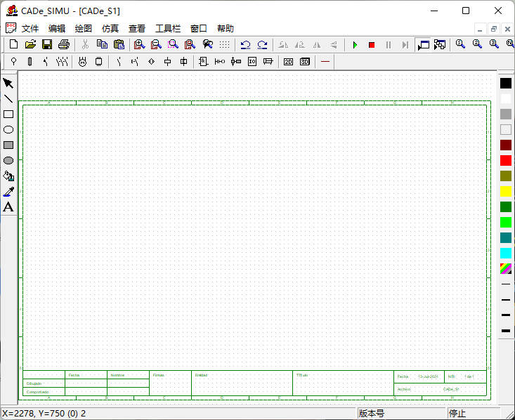Activate the paint bucket fill tool
This screenshot has width=515, height=420.
point(8,176)
